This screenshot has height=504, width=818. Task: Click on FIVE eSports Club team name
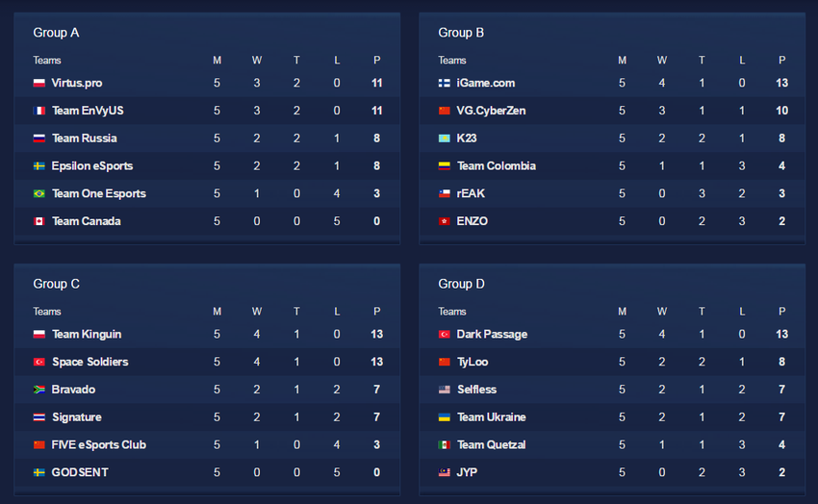(99, 445)
